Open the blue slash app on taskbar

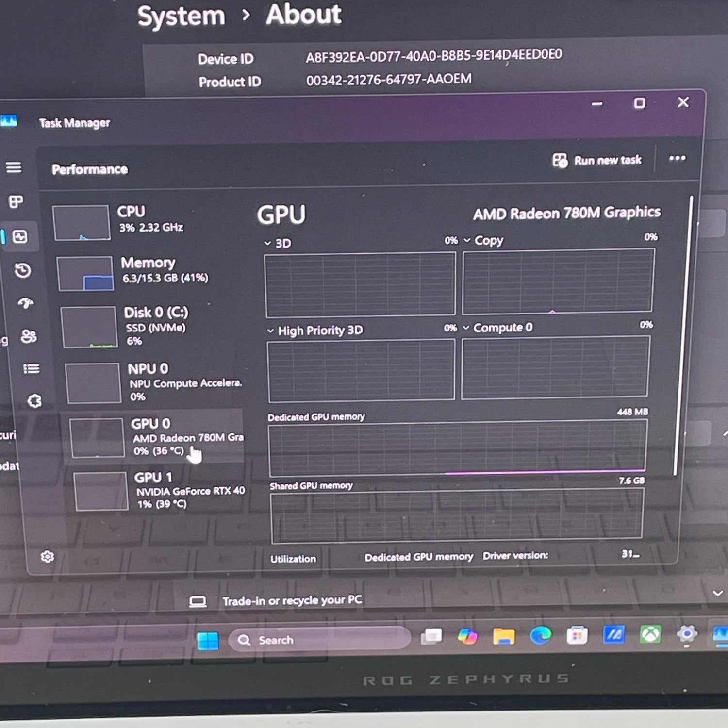[x=613, y=634]
